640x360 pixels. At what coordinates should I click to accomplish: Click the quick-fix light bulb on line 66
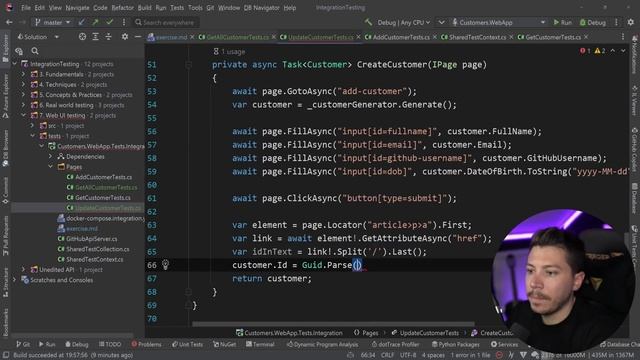coord(165,265)
